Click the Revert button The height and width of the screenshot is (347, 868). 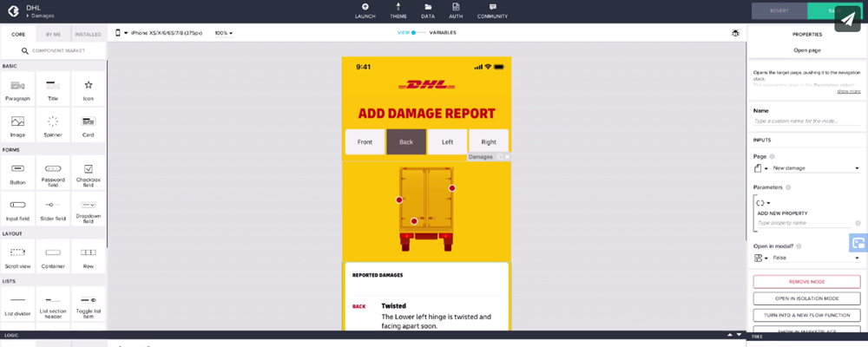coord(779,11)
